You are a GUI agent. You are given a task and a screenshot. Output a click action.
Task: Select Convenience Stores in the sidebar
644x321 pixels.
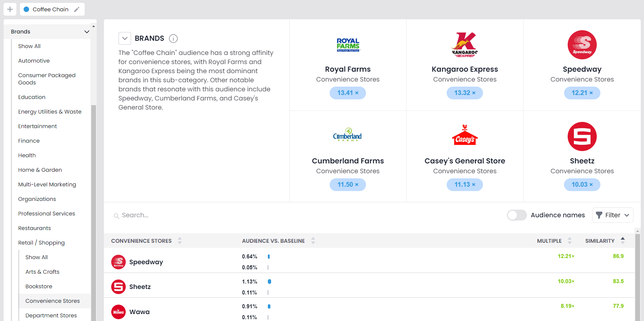53,301
